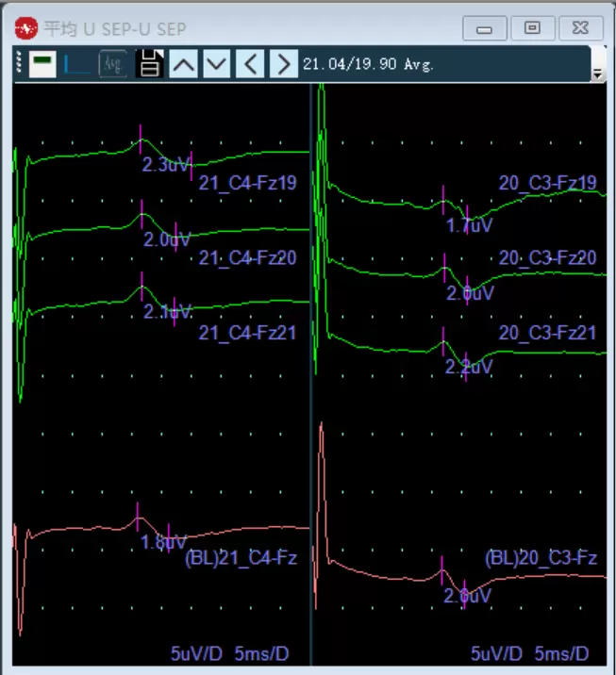Save waveforms with the floppy disk icon
Viewport: 616px width, 675px height.
149,64
